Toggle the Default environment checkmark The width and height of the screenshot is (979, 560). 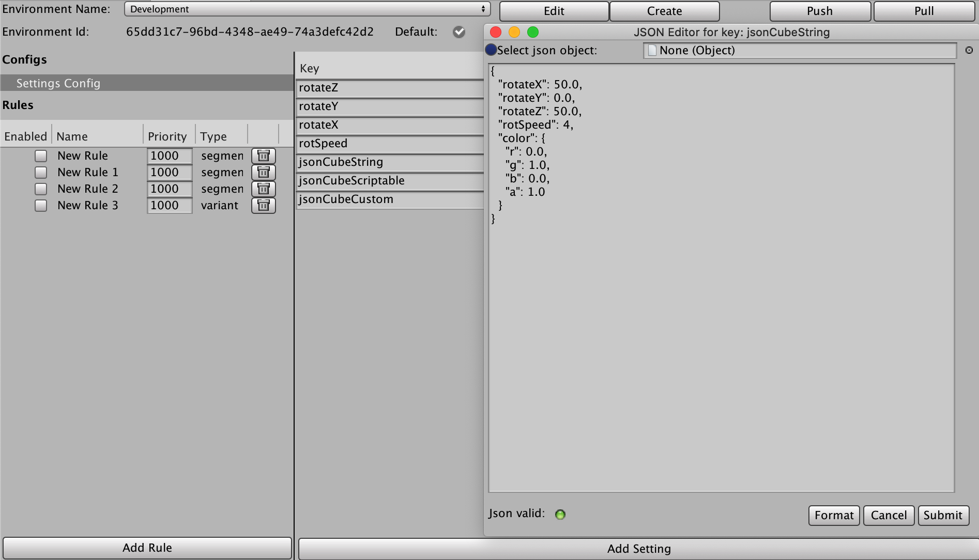pos(459,32)
